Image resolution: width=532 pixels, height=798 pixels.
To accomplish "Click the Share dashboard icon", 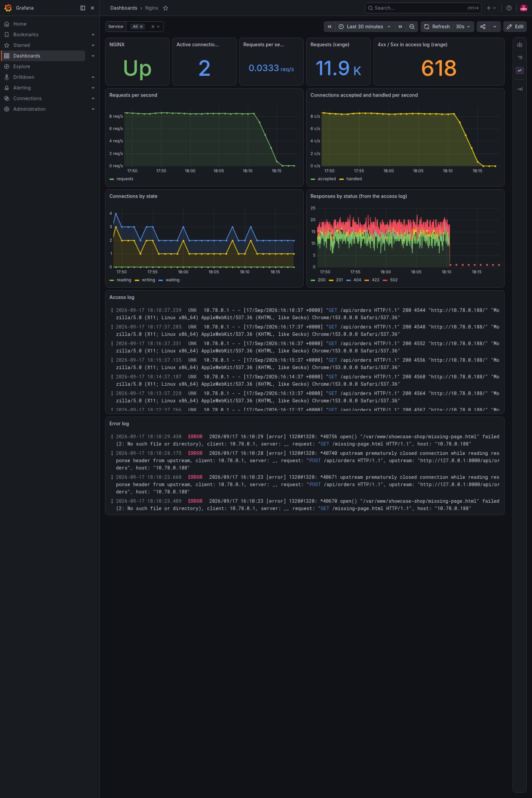I will (483, 27).
